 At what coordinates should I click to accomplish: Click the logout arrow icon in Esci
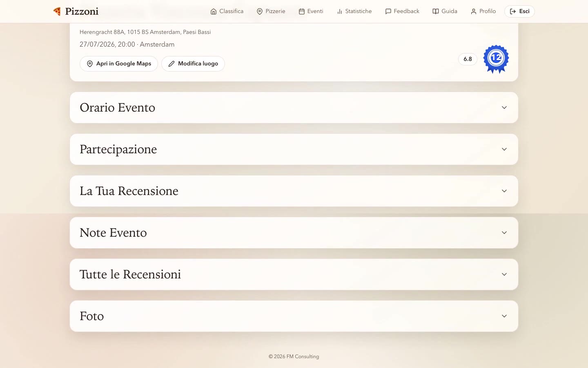coord(513,11)
